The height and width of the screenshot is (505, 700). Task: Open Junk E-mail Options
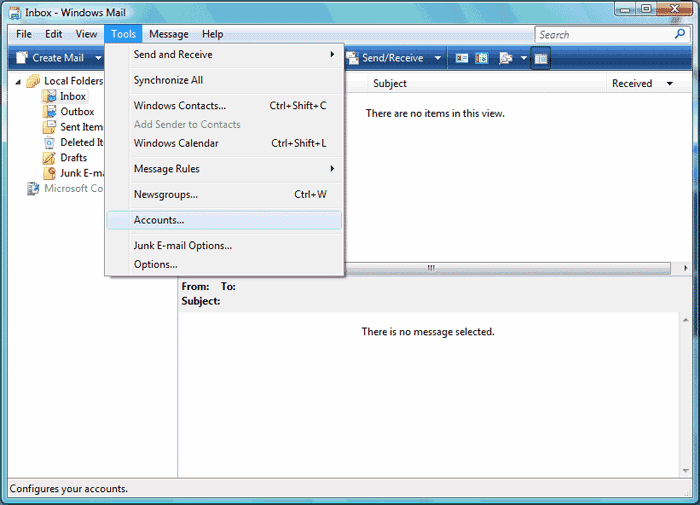pyautogui.click(x=225, y=246)
